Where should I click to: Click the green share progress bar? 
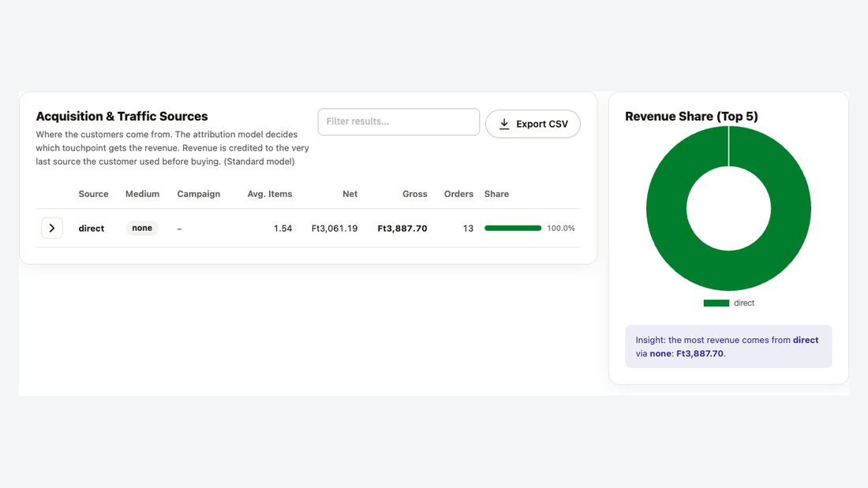coord(513,228)
